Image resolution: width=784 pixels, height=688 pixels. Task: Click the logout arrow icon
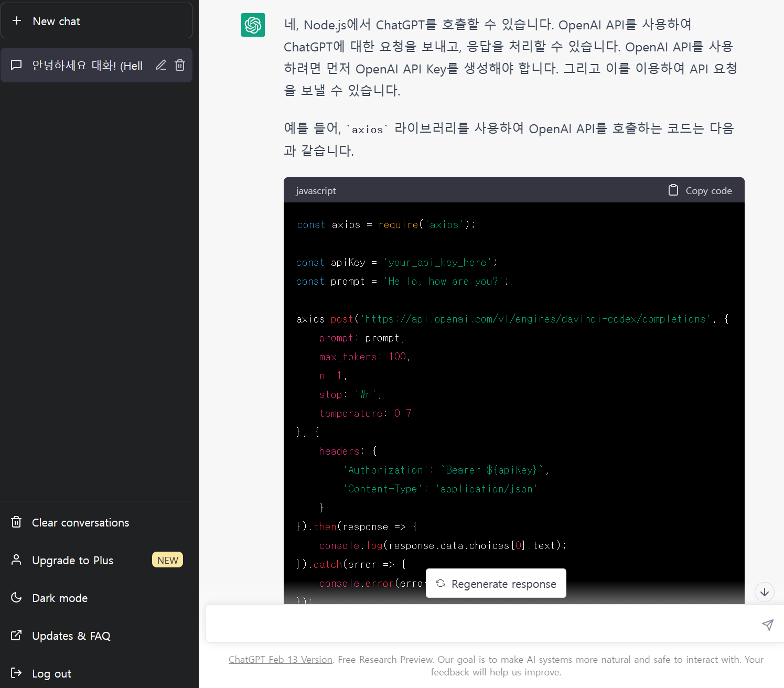16,673
